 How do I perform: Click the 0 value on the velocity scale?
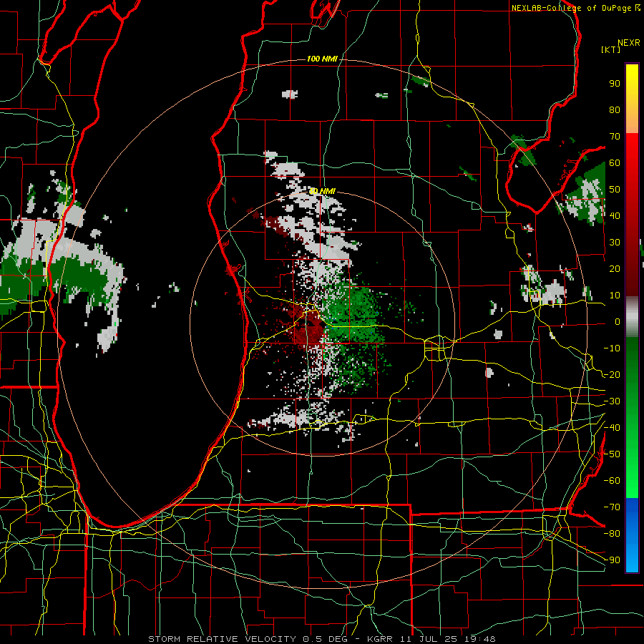click(x=618, y=321)
